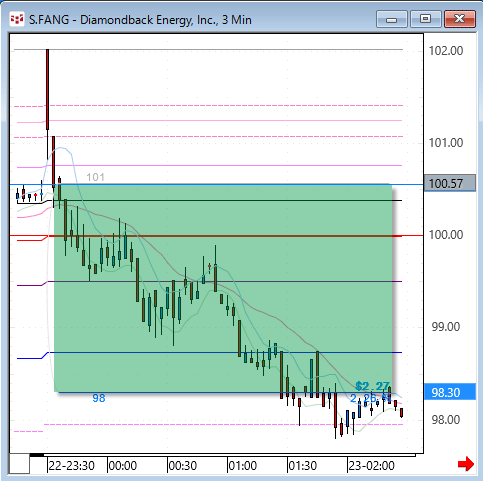Click the window title S.FANG - Diamondback Energy
This screenshot has width=483, height=481.
tap(140, 20)
